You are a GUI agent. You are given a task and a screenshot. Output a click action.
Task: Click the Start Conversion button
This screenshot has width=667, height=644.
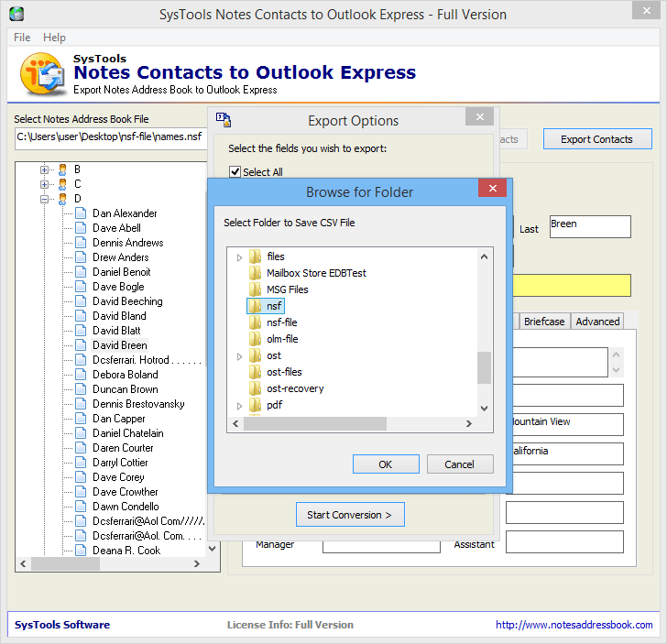[x=350, y=515]
